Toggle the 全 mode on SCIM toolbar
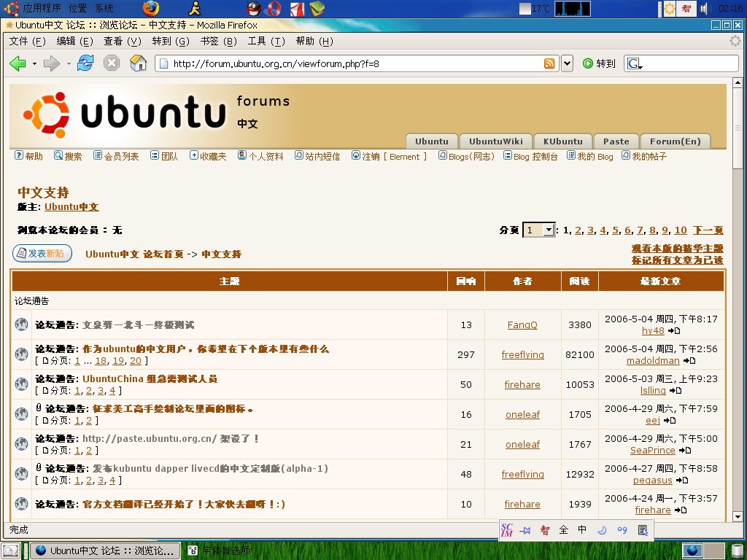The image size is (747, 560). (564, 530)
